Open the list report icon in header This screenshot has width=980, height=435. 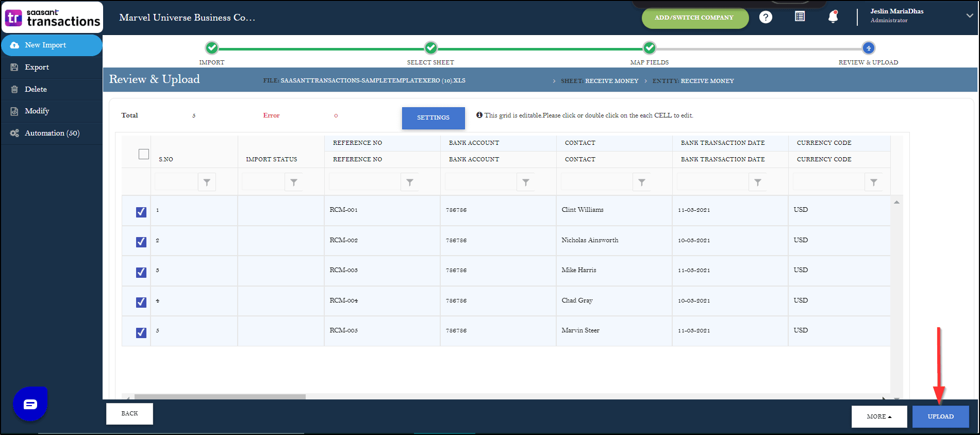pos(800,16)
